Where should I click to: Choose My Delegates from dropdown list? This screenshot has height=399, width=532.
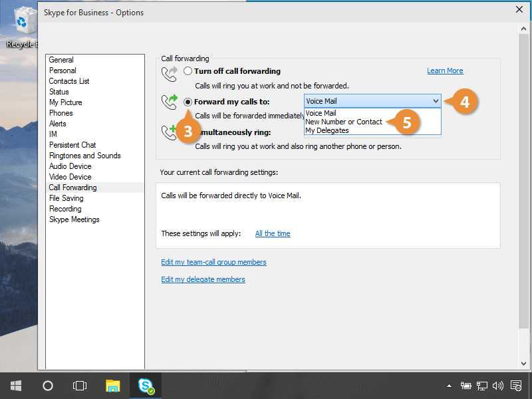click(x=327, y=130)
